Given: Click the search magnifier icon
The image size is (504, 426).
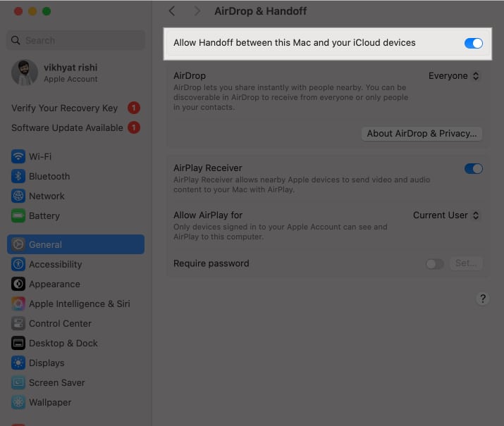Looking at the screenshot, I should click(16, 40).
